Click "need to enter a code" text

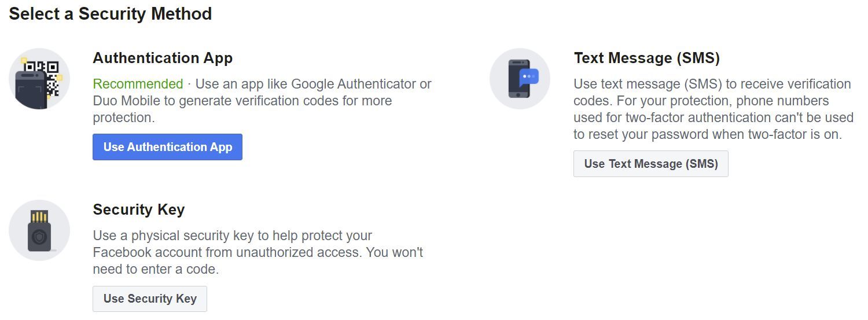pos(155,269)
